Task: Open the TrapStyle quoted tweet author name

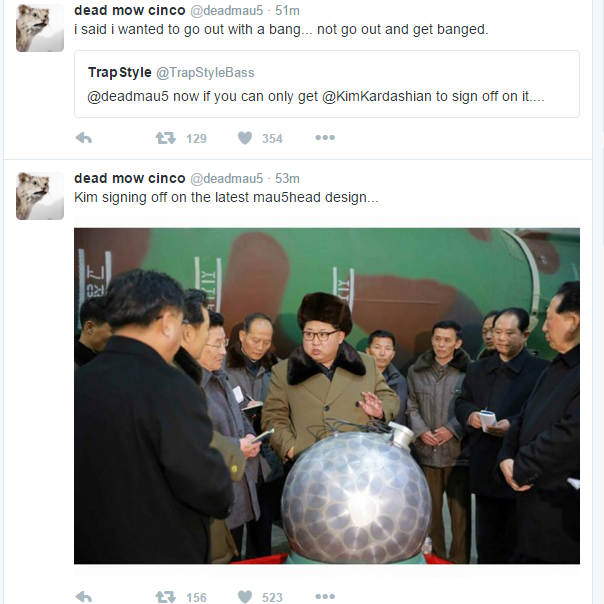Action: (x=119, y=72)
